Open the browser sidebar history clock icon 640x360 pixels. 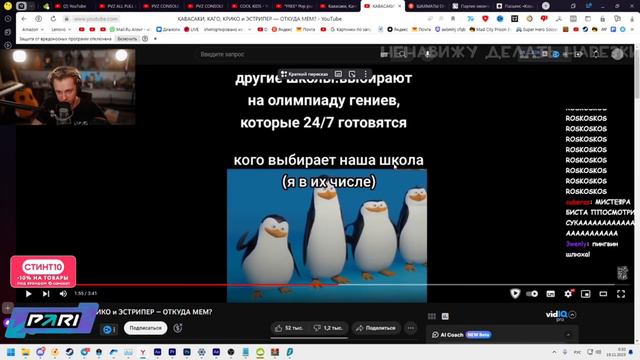pyautogui.click(x=8, y=19)
